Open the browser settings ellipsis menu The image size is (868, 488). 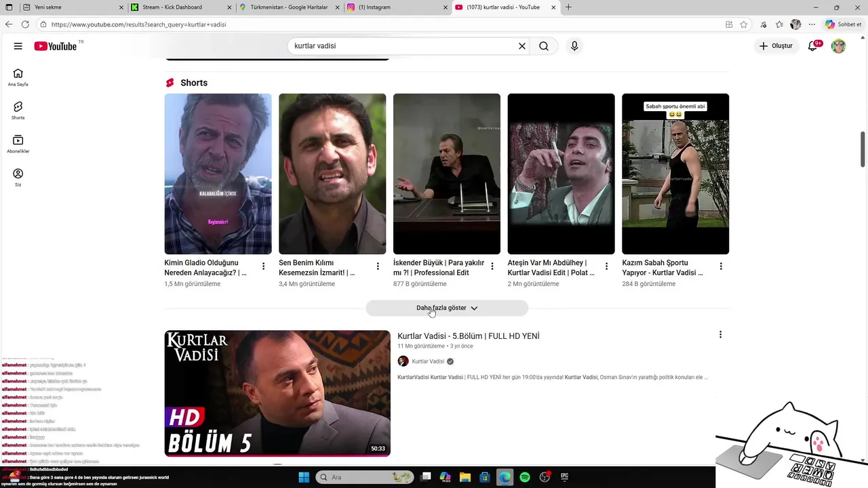tap(812, 24)
